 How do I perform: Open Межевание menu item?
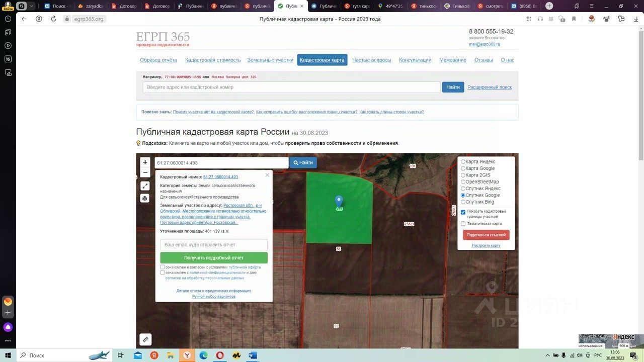click(453, 60)
